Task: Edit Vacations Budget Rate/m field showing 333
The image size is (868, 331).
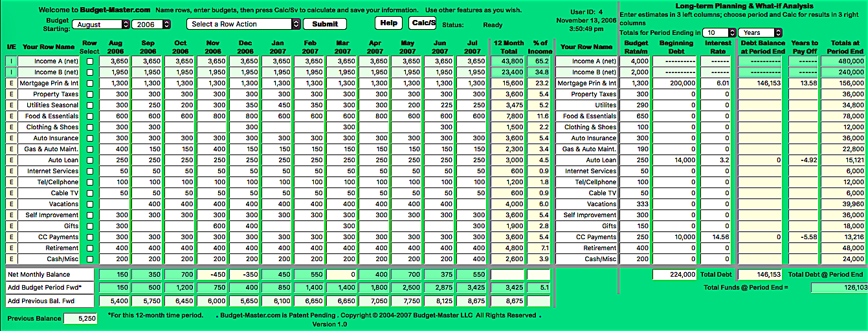Action: (x=635, y=204)
